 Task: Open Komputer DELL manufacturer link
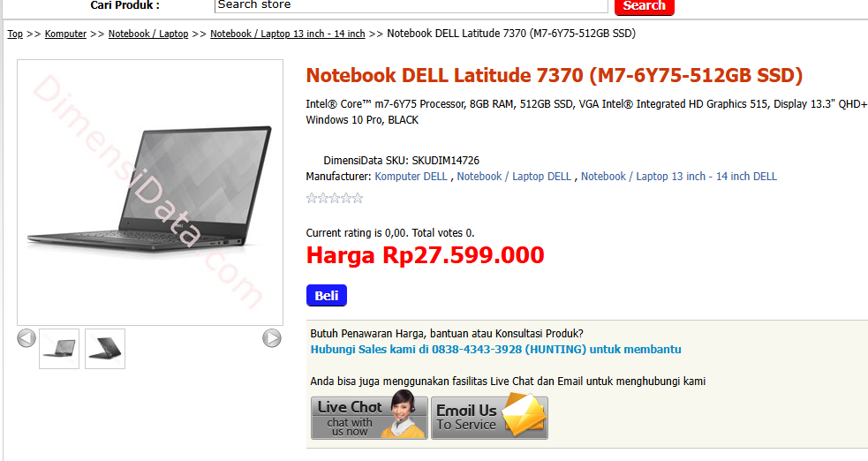coord(411,177)
